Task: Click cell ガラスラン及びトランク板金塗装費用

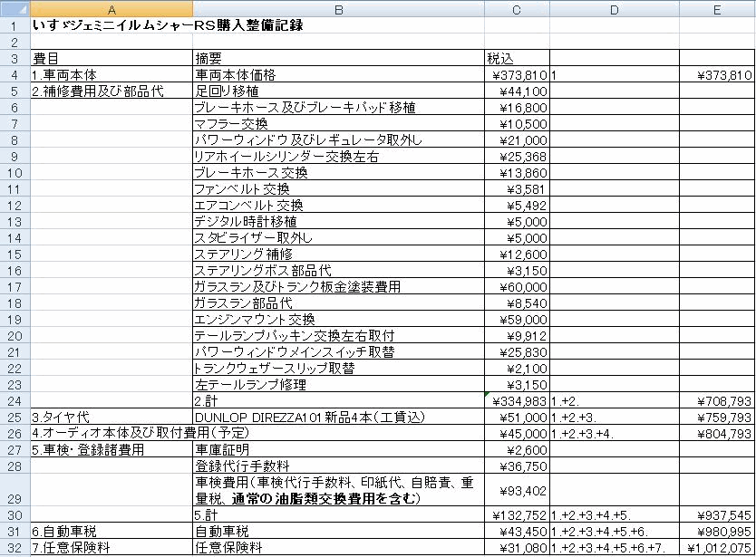Action: tap(338, 287)
